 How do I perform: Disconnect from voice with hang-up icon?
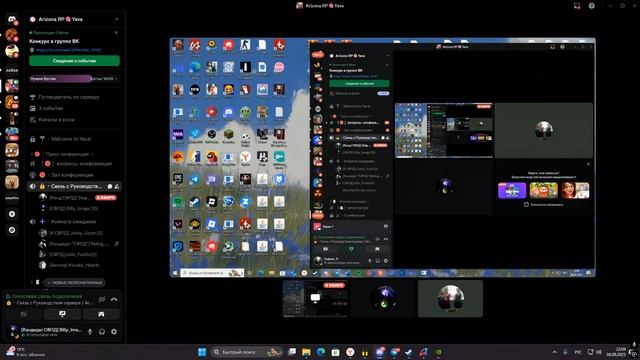114,300
